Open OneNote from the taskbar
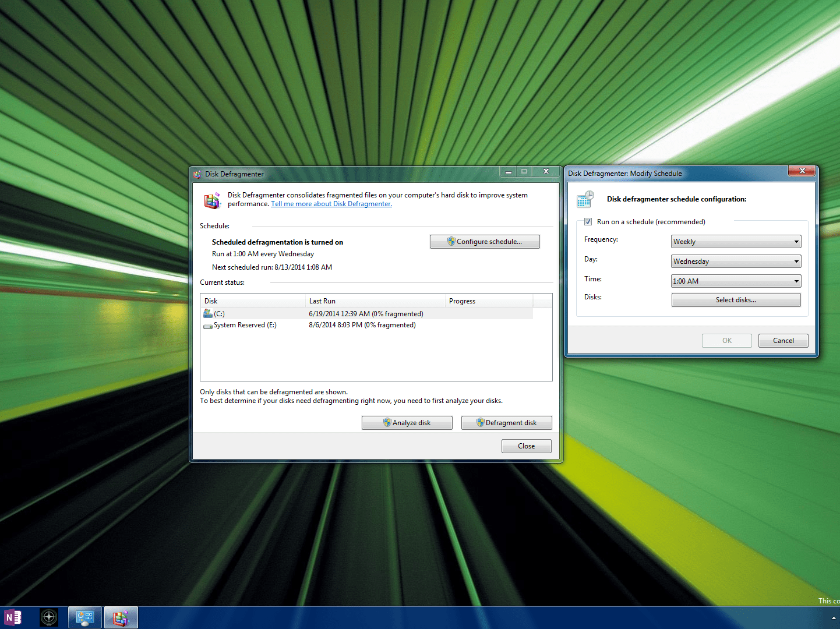840x629 pixels. [x=12, y=617]
